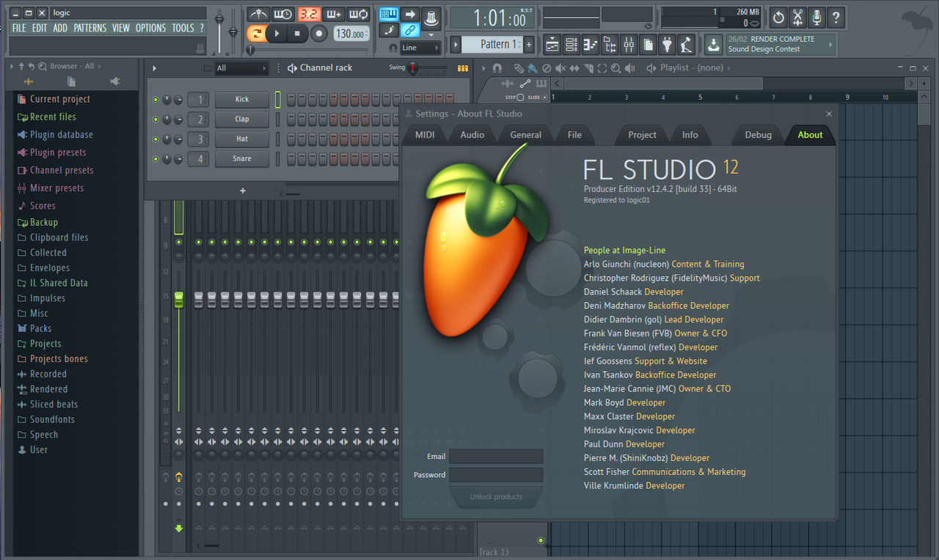Click the green mixer master fader
Screen dimensions: 939x560
coord(178,299)
